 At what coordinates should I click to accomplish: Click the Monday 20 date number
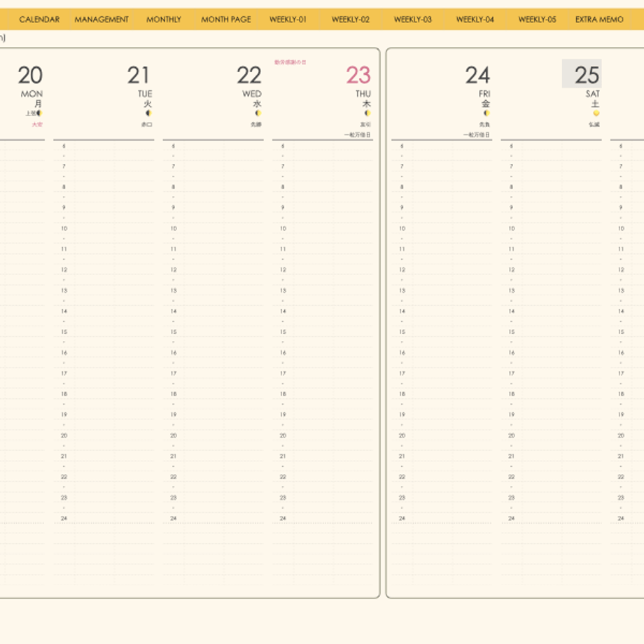(30, 75)
